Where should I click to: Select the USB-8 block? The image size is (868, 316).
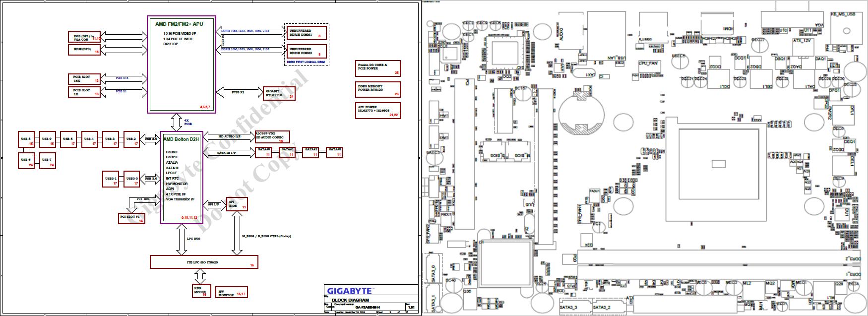(x=26, y=139)
